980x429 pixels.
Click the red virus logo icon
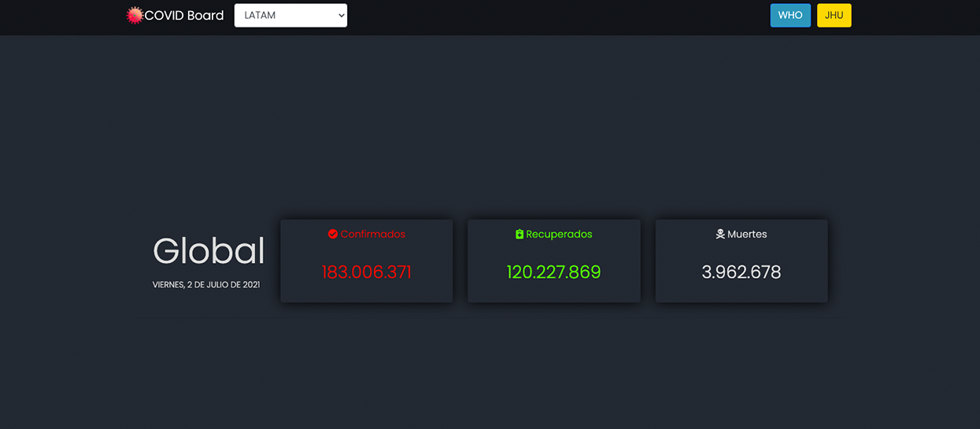(135, 16)
